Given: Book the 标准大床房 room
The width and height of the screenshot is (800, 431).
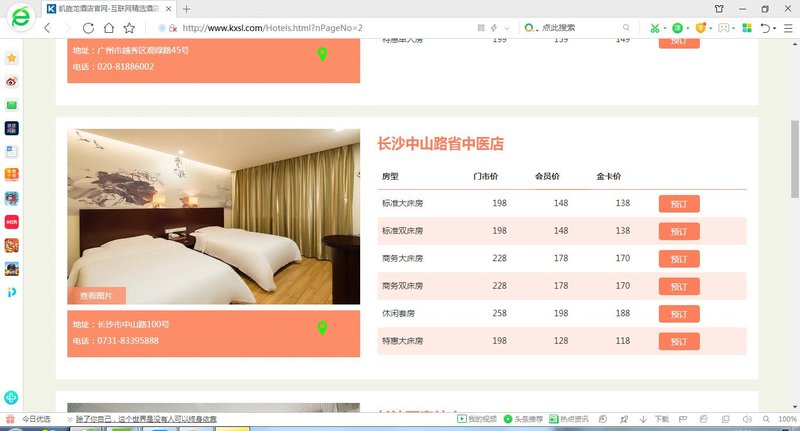Looking at the screenshot, I should click(679, 204).
